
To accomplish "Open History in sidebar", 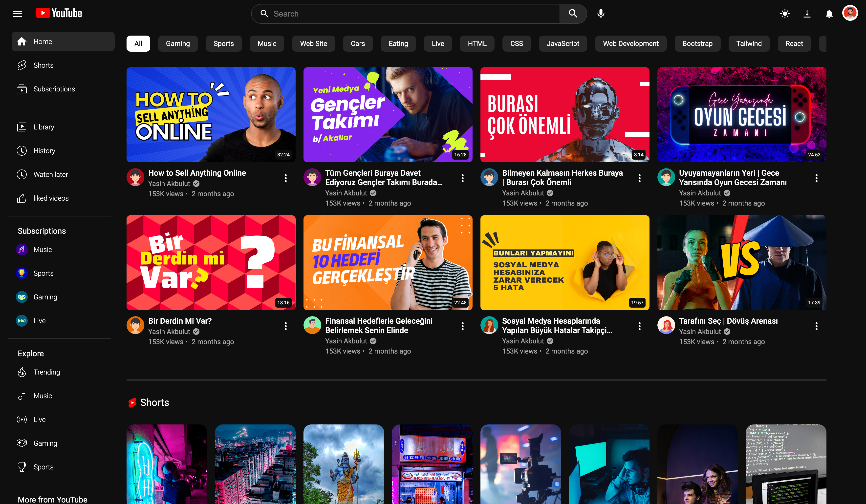I will click(x=63, y=151).
